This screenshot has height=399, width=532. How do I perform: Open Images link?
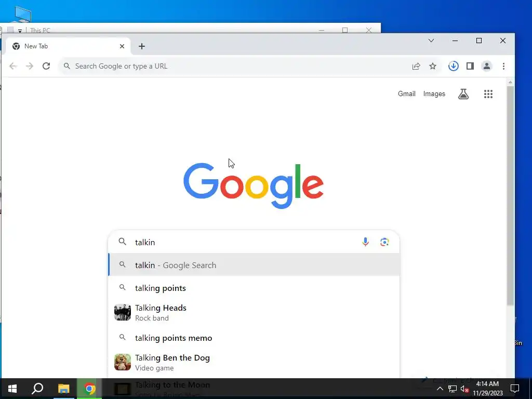click(434, 94)
